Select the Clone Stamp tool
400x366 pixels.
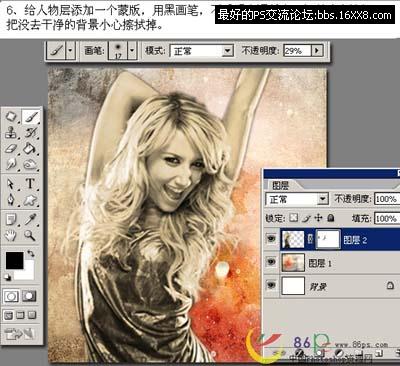[x=11, y=133]
